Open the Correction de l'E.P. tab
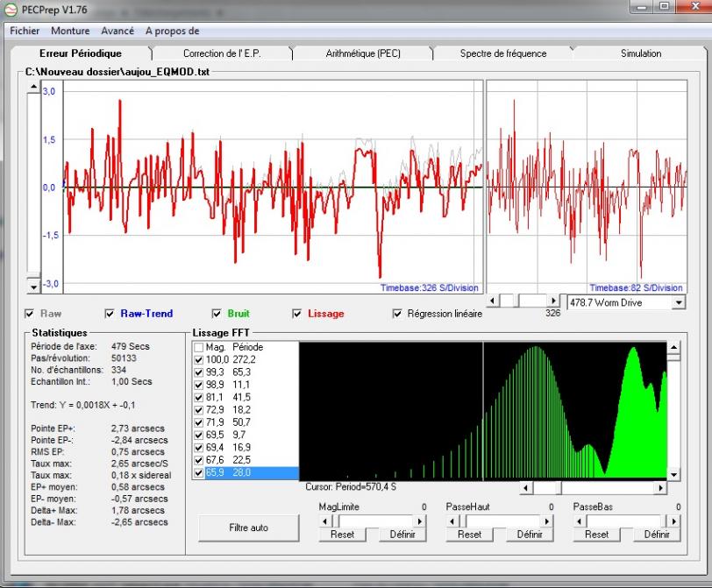Image resolution: width=712 pixels, height=588 pixels. 221,53
